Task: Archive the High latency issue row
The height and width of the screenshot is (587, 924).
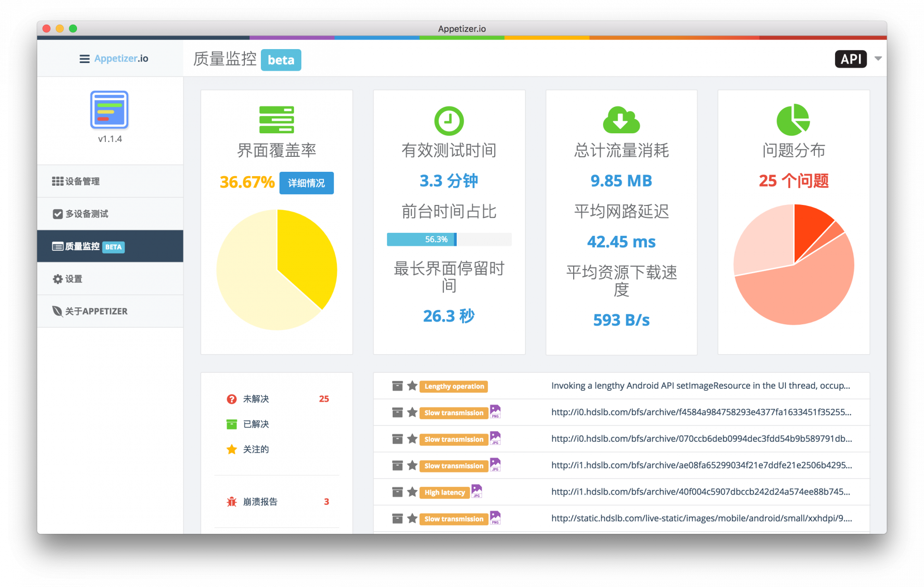Action: (397, 492)
